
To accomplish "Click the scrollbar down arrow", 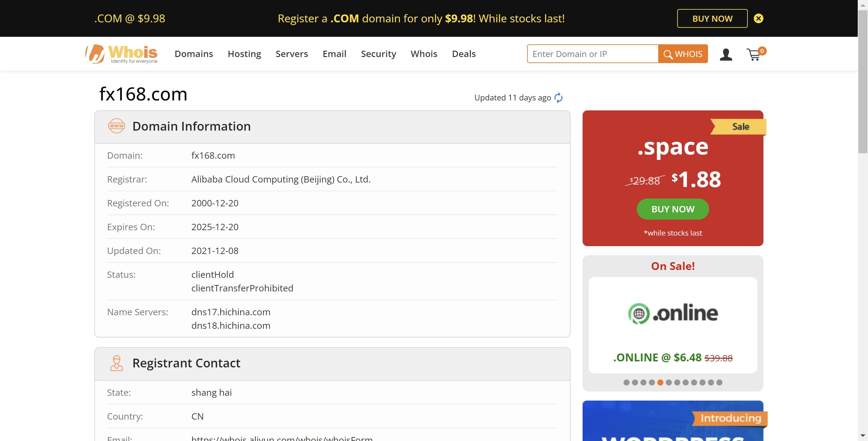I will (863, 436).
